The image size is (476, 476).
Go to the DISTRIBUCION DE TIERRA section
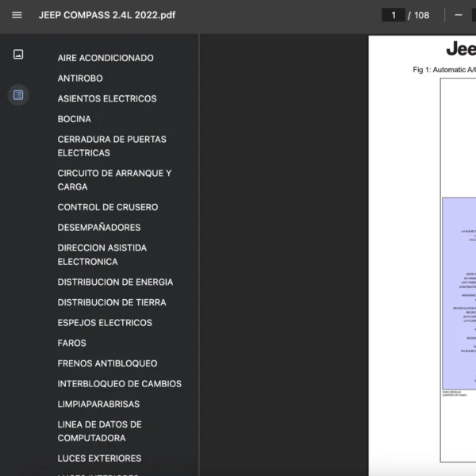112,302
